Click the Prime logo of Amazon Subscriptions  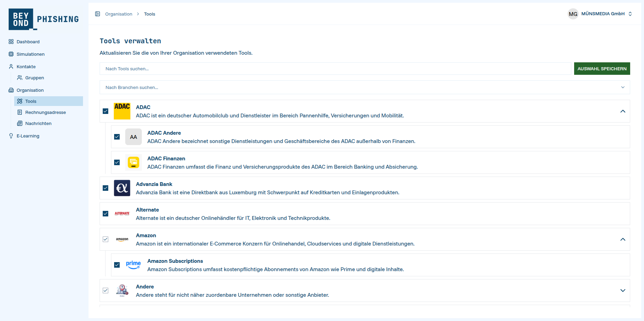pyautogui.click(x=134, y=265)
